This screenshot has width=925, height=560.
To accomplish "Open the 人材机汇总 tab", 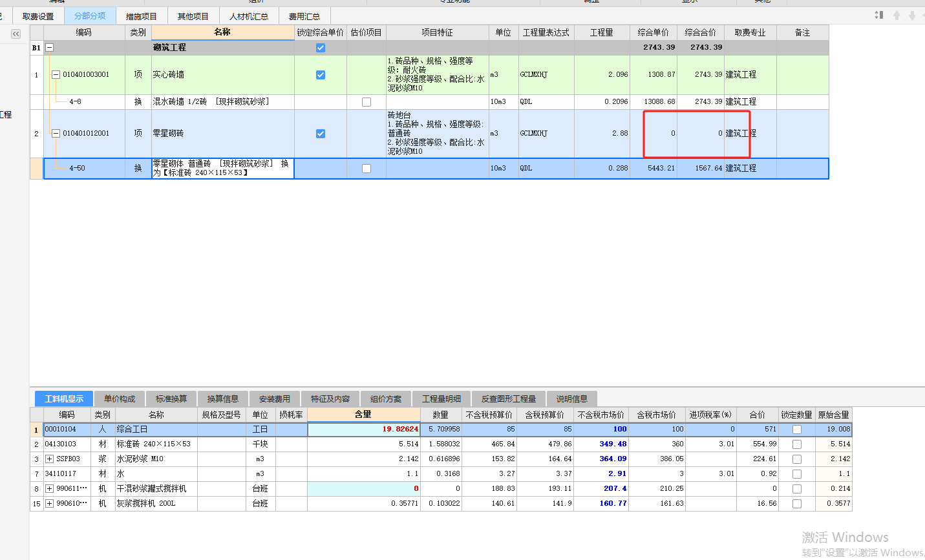I will (249, 16).
